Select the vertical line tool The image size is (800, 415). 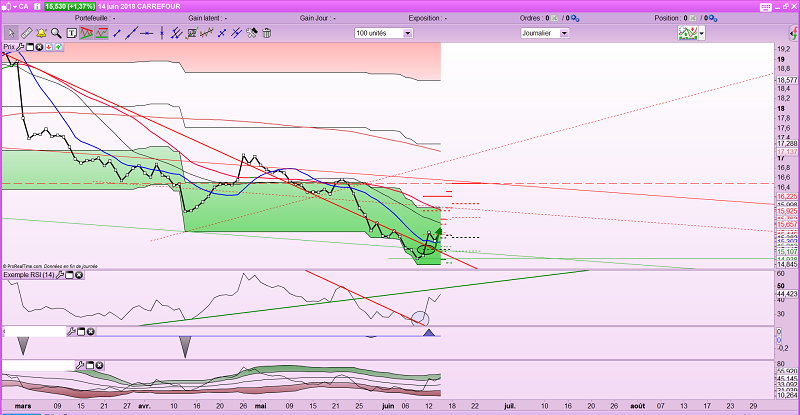(162, 33)
